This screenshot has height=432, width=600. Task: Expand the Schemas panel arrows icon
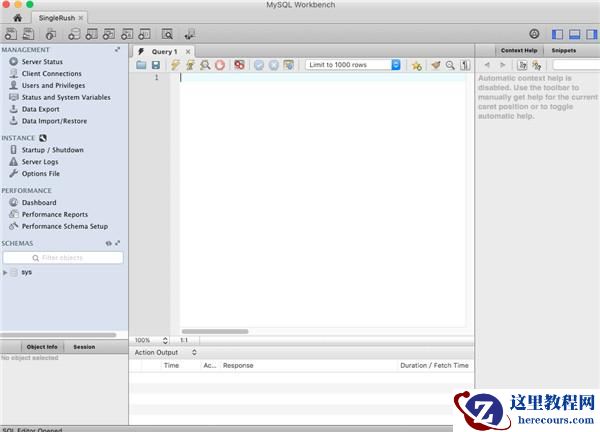(117, 243)
